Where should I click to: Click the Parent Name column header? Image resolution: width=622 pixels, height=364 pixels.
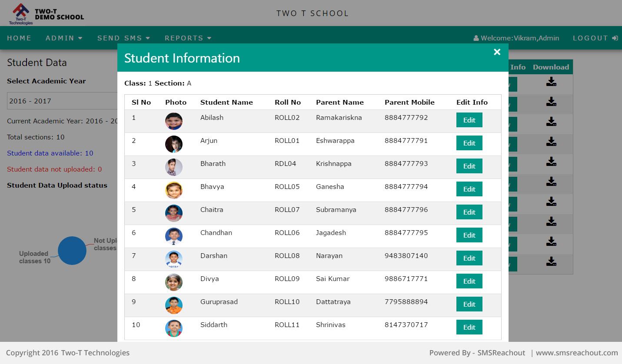point(340,103)
